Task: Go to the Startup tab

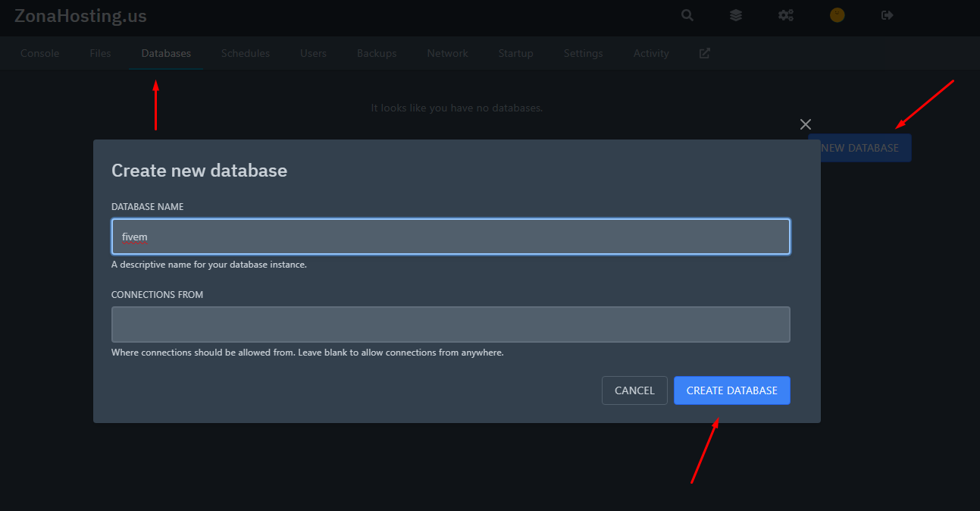Action: pos(515,53)
